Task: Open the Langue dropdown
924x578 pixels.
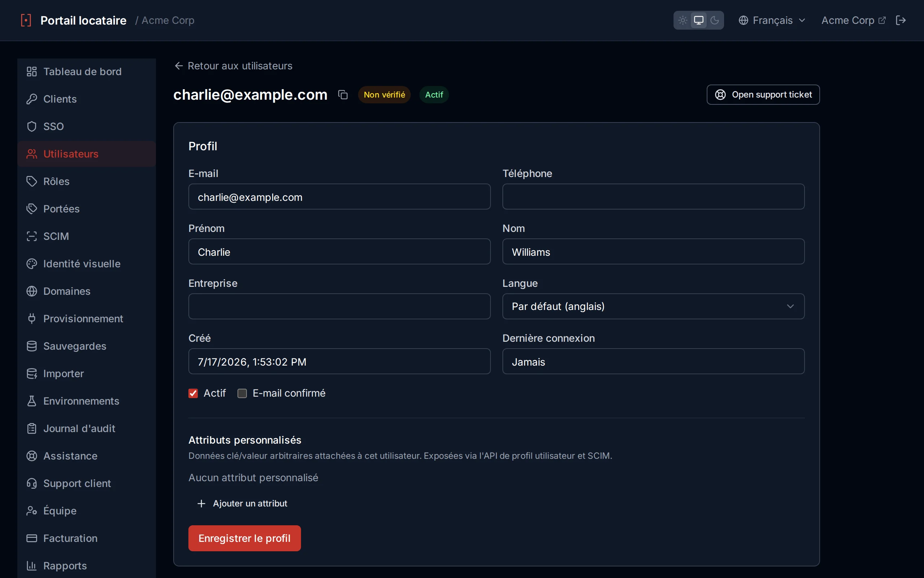Action: (x=653, y=306)
